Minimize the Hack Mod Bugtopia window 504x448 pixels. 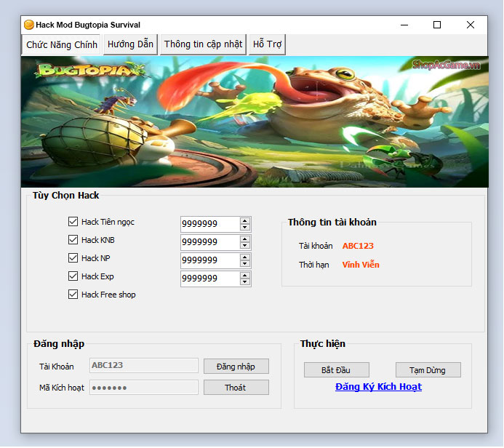coord(404,25)
